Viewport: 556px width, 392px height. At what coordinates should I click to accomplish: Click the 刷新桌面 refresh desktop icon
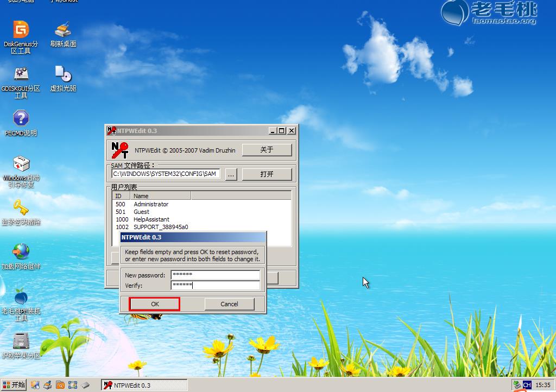63,30
